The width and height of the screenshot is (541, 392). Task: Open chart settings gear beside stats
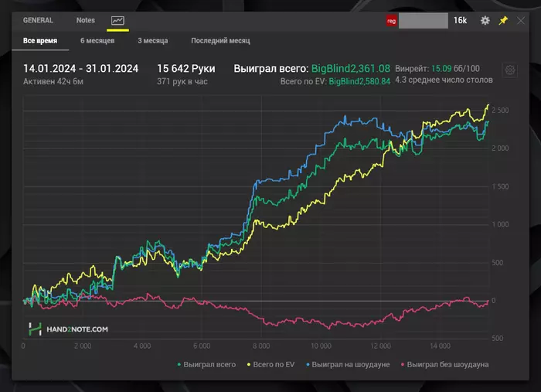pos(510,70)
